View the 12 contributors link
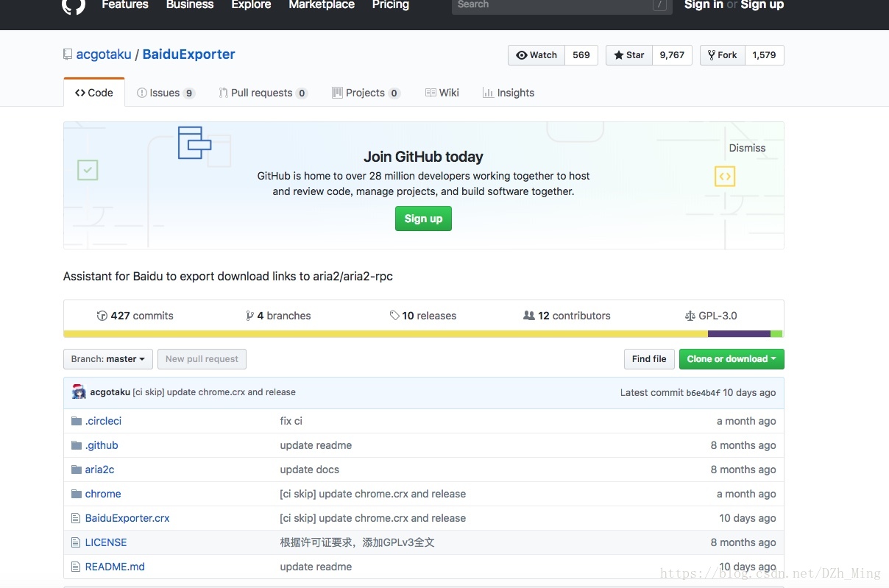 tap(567, 316)
